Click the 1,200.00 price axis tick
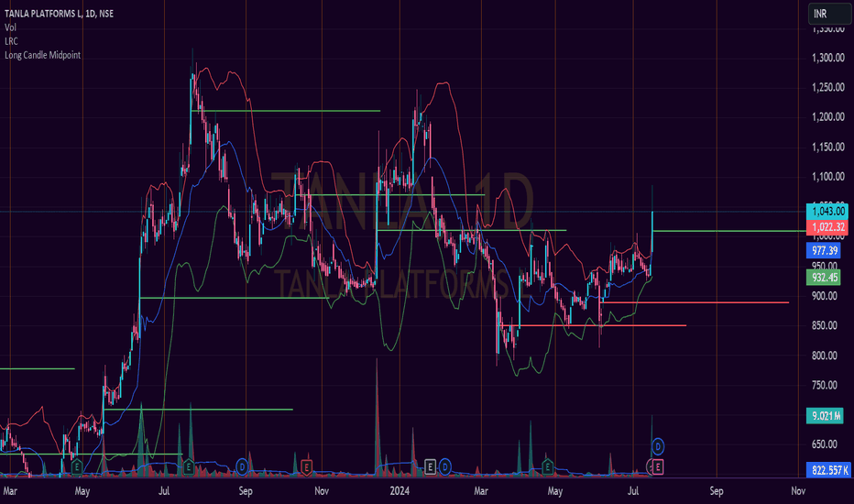Image resolution: width=854 pixels, height=504 pixels. (x=827, y=116)
